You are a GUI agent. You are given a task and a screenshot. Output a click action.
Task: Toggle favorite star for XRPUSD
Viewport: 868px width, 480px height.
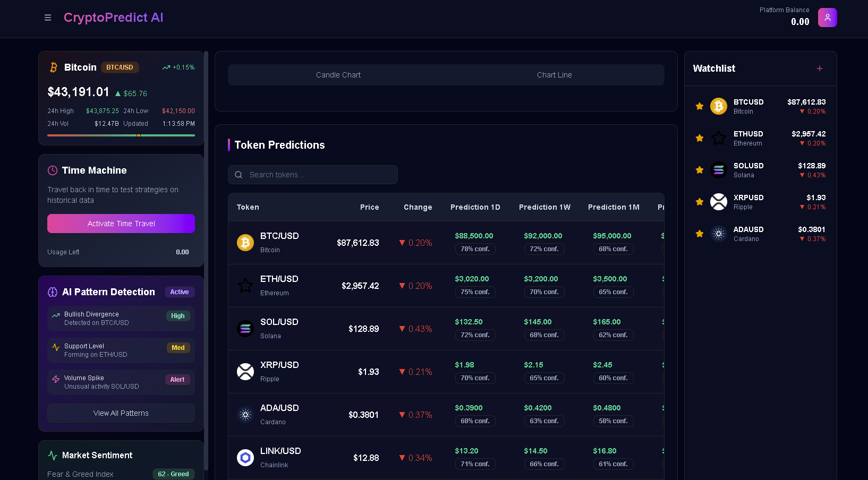tap(700, 202)
